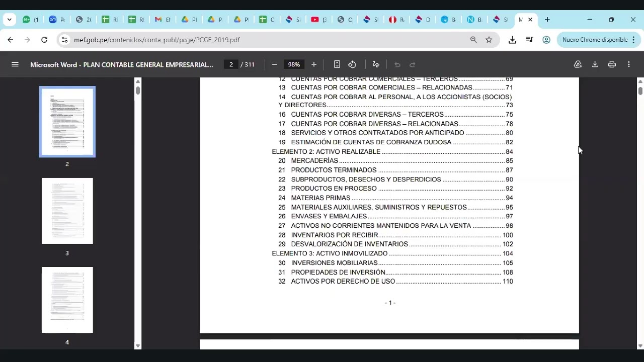Click 26 ENVASES Y EMBALAJES entry
644x362 pixels.
395,216
